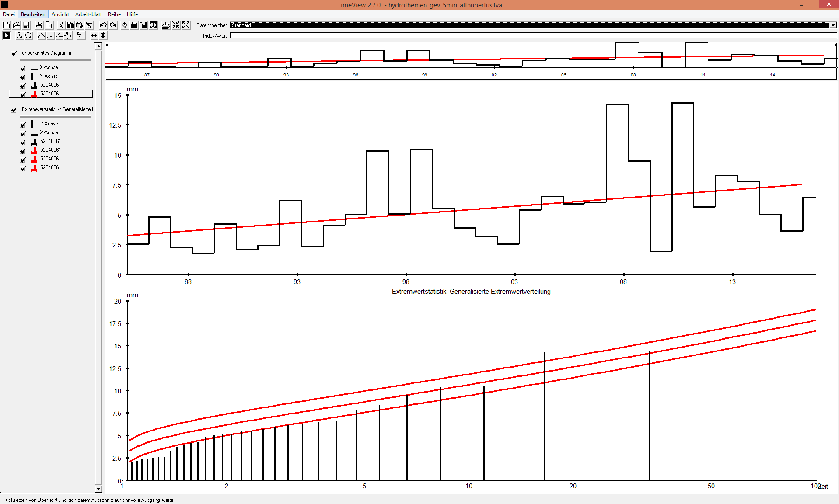Uncheck X-Achse under Extremwertstatistik group

point(23,133)
